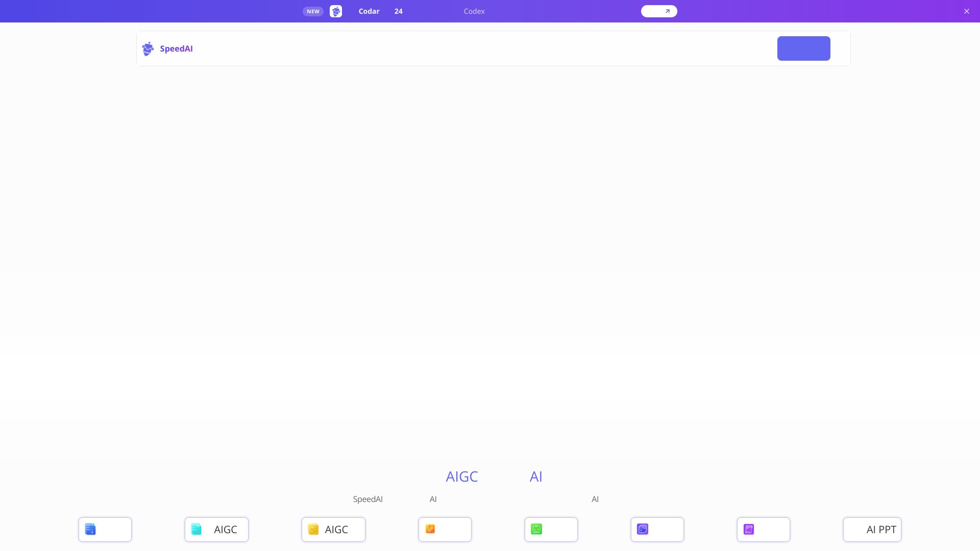
Task: Click the SpeedAI robot logo in header
Action: 148,49
